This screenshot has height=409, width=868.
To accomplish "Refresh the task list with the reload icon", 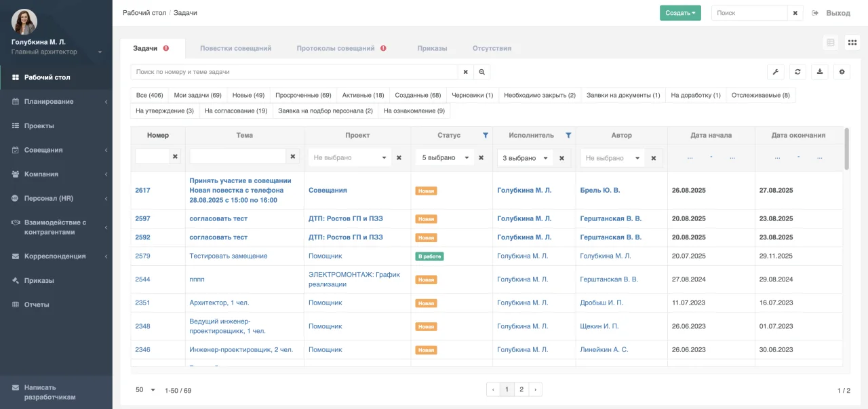I will click(x=797, y=71).
